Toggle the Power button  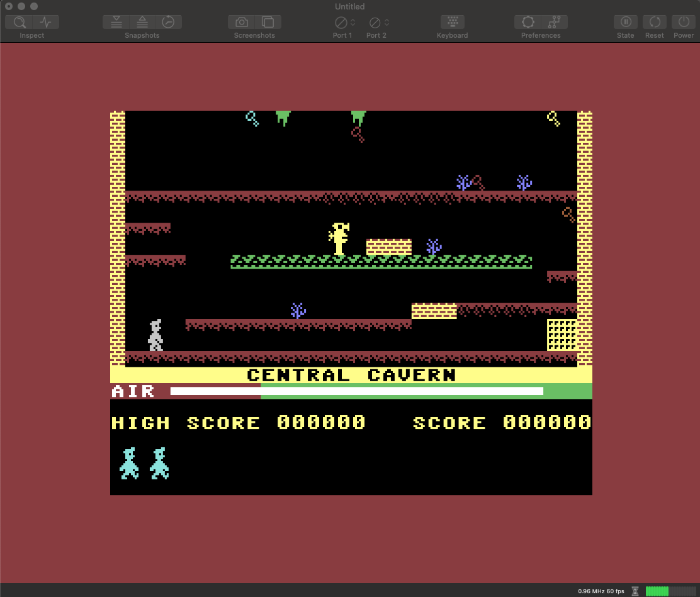coord(684,22)
